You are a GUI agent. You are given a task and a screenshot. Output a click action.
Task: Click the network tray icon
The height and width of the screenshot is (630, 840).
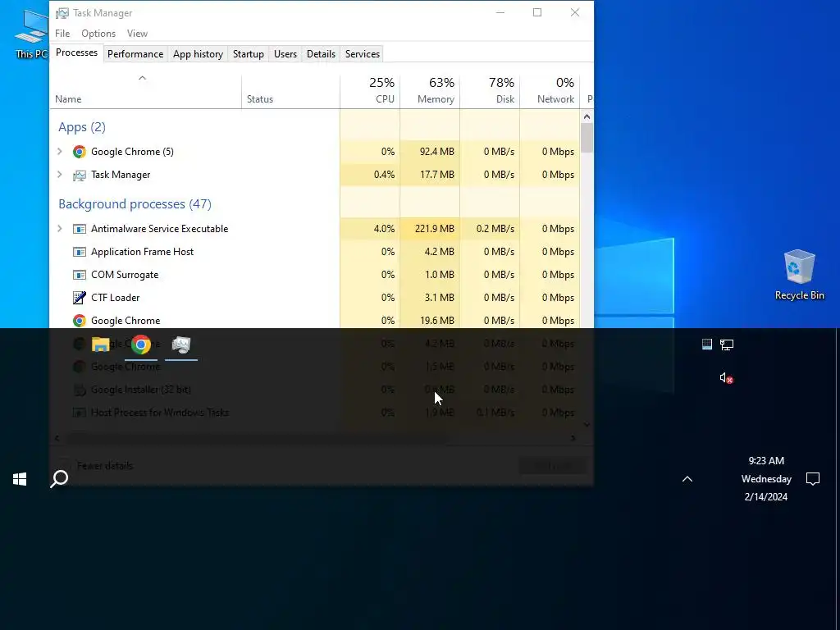(727, 345)
